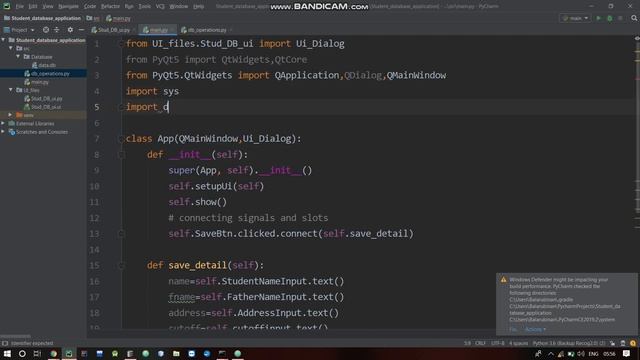Open the VCS menu

[x=160, y=7]
